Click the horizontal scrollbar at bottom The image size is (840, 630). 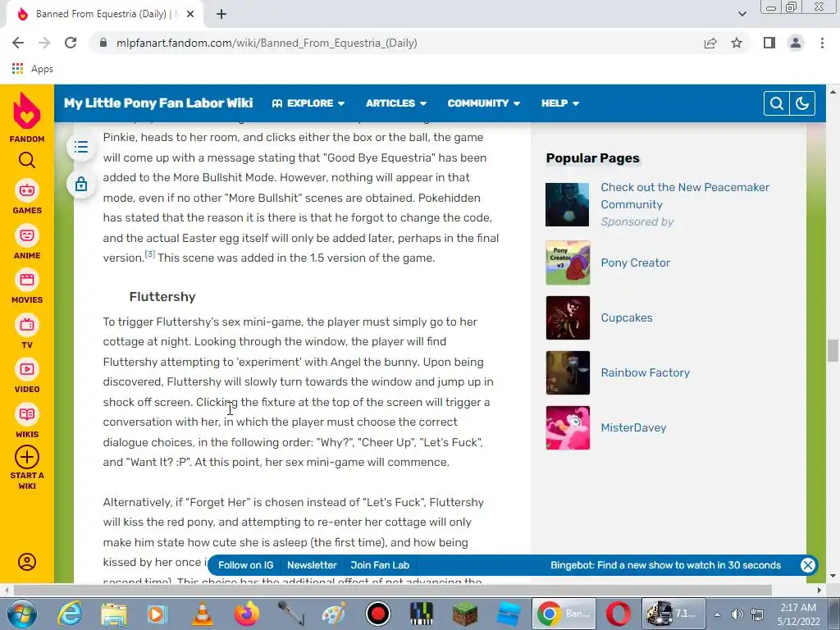pos(392,591)
